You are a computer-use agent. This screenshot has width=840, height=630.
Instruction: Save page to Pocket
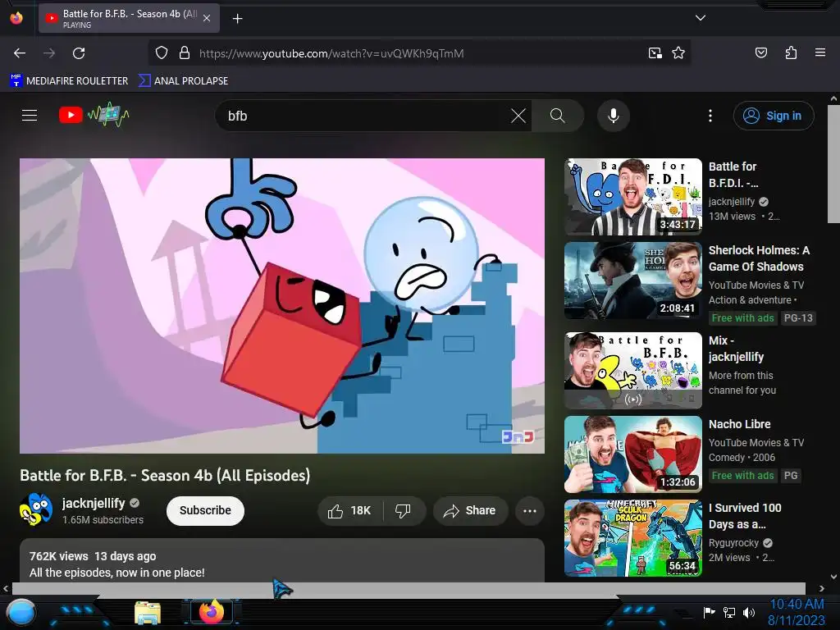760,53
